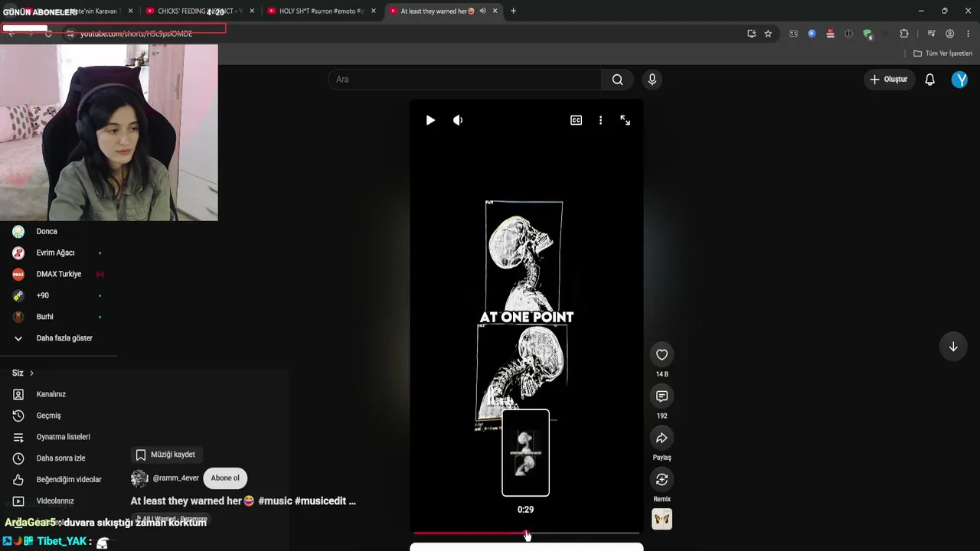Viewport: 980px width, 551px height.
Task: Open the Shorts three-dot options menu
Action: pos(600,120)
